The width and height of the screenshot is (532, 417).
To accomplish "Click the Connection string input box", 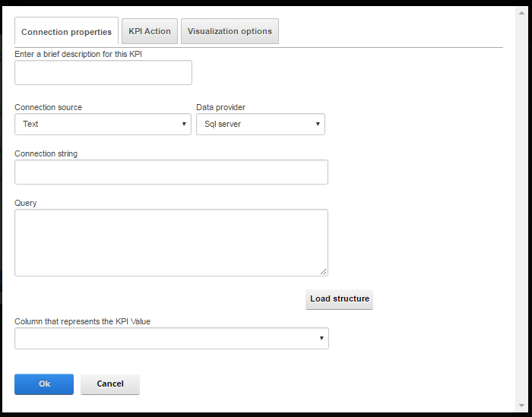I will (x=171, y=172).
